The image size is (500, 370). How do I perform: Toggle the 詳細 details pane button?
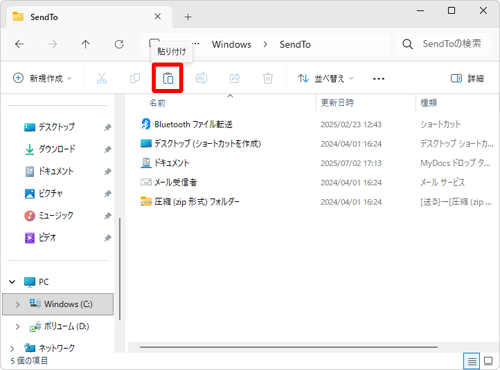click(467, 78)
